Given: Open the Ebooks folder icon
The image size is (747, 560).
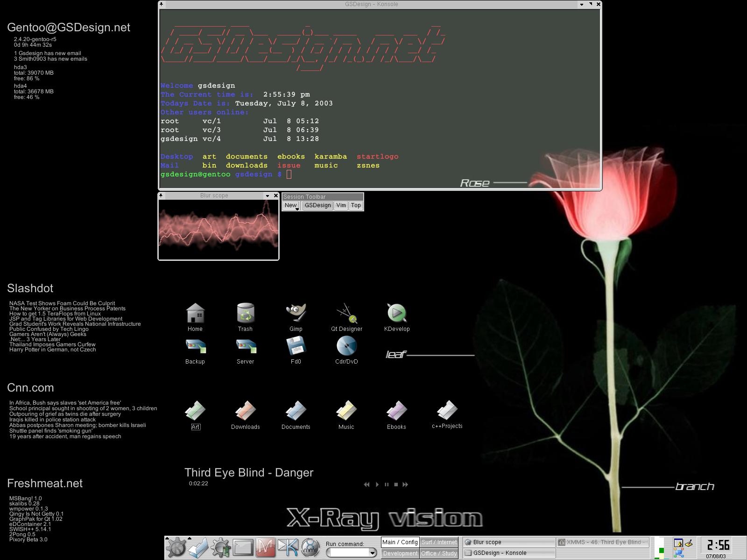Looking at the screenshot, I should click(x=397, y=415).
